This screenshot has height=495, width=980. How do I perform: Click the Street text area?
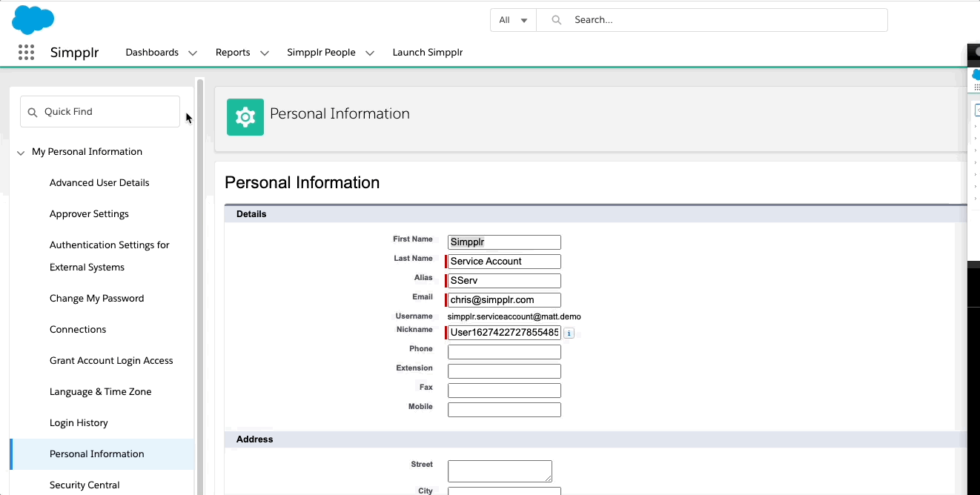tap(500, 471)
